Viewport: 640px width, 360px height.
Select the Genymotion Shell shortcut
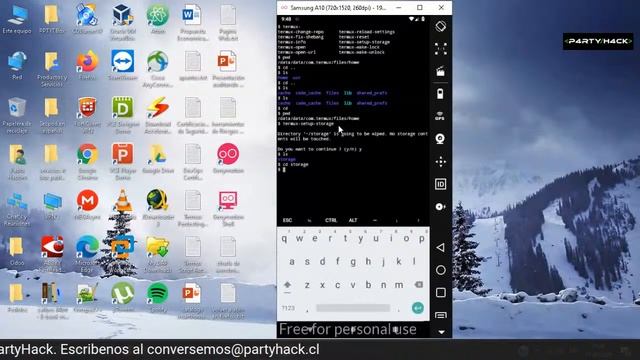point(228,209)
